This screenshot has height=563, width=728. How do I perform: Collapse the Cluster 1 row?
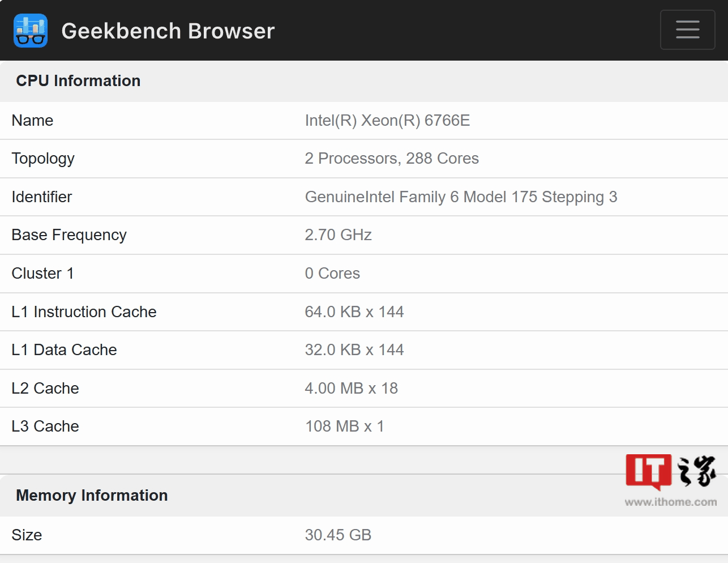coord(42,274)
